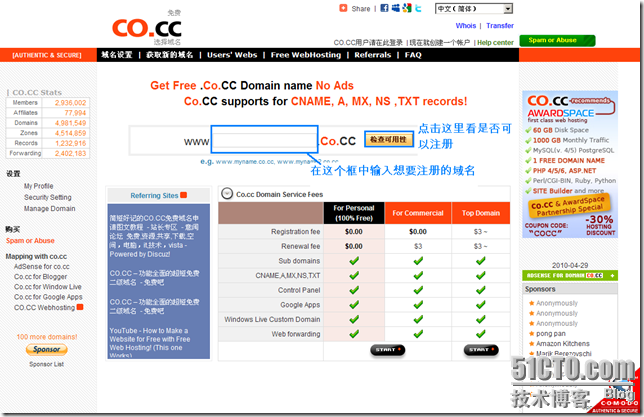Viewport: 644px width, 417px height.
Task: Click the For Commercial column header
Action: click(418, 213)
